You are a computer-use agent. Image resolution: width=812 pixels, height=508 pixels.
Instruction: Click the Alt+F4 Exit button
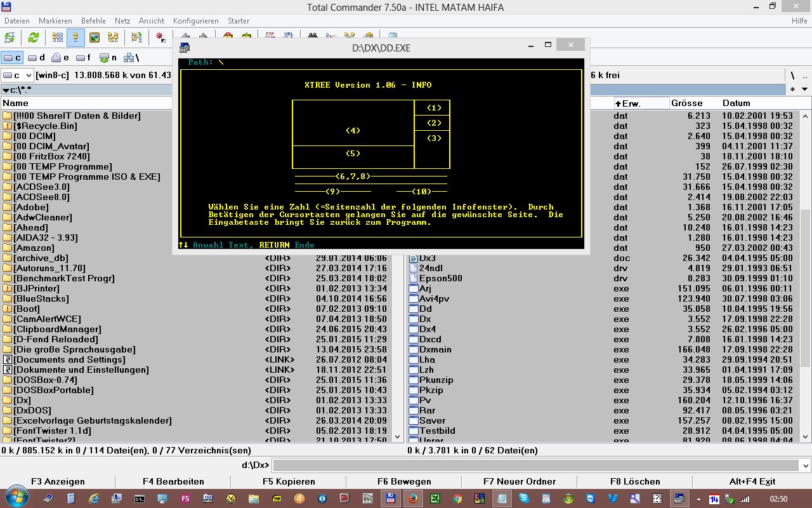tap(752, 481)
